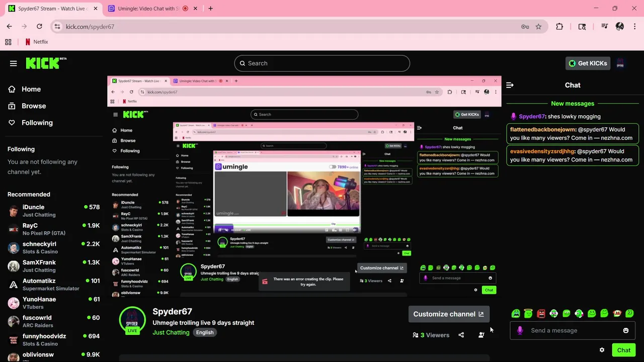Click the Send a message field
Screen dimensions: 644x362
(574, 330)
